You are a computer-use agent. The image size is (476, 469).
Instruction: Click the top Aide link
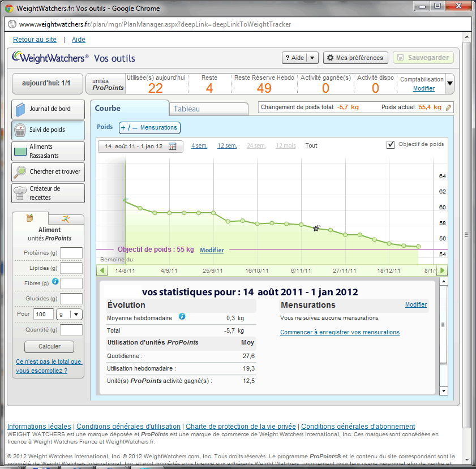click(78, 40)
